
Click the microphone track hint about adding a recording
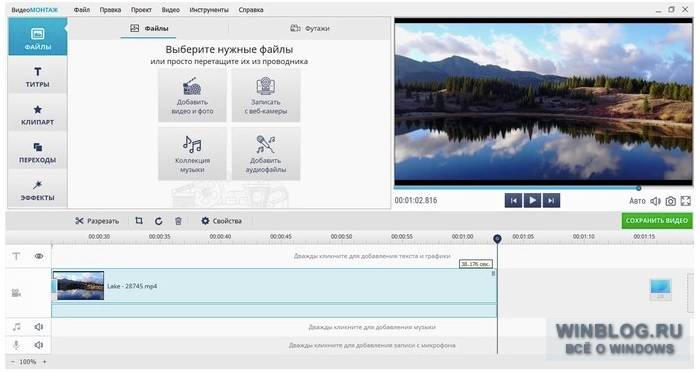pos(372,346)
